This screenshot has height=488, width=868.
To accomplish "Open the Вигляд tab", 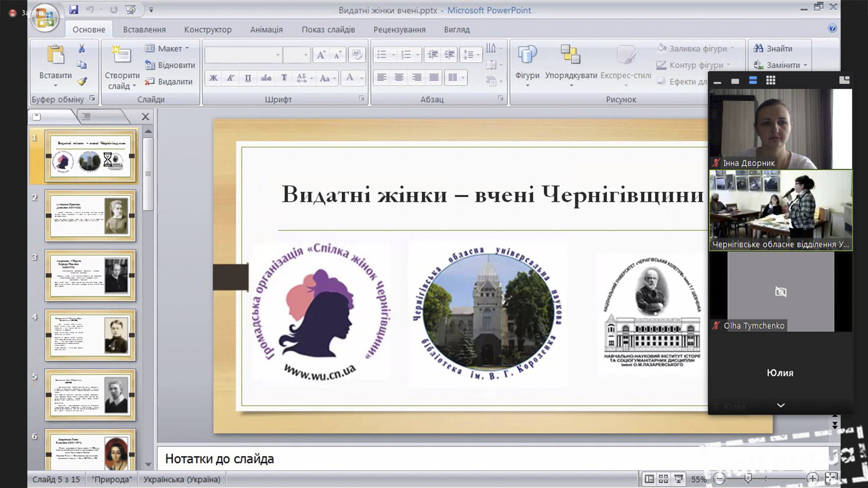I will point(457,30).
